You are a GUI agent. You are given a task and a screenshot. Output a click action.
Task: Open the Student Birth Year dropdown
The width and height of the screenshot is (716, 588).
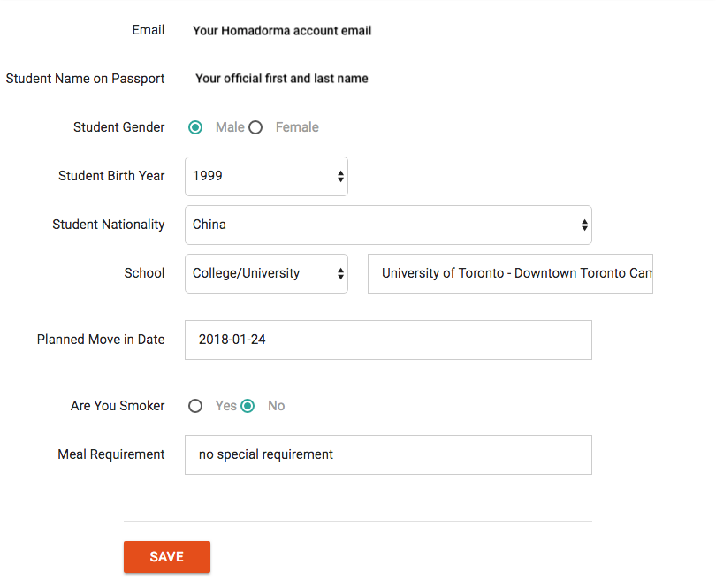[x=265, y=176]
